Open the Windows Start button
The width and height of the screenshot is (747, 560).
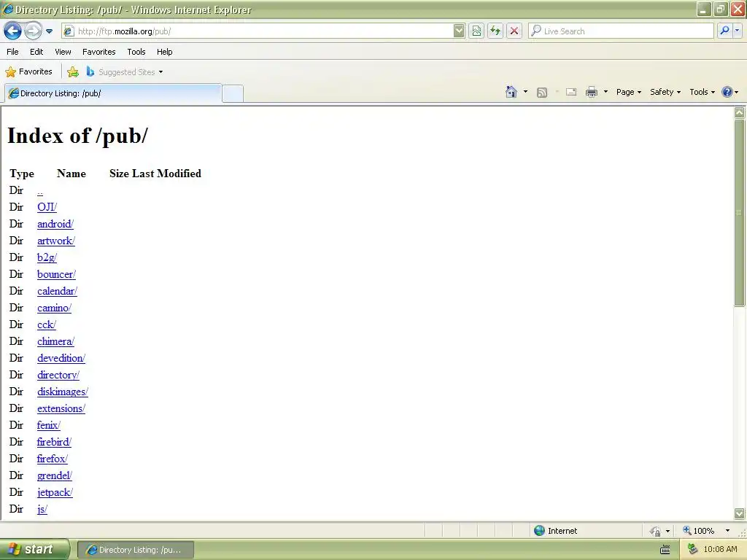pyautogui.click(x=34, y=550)
